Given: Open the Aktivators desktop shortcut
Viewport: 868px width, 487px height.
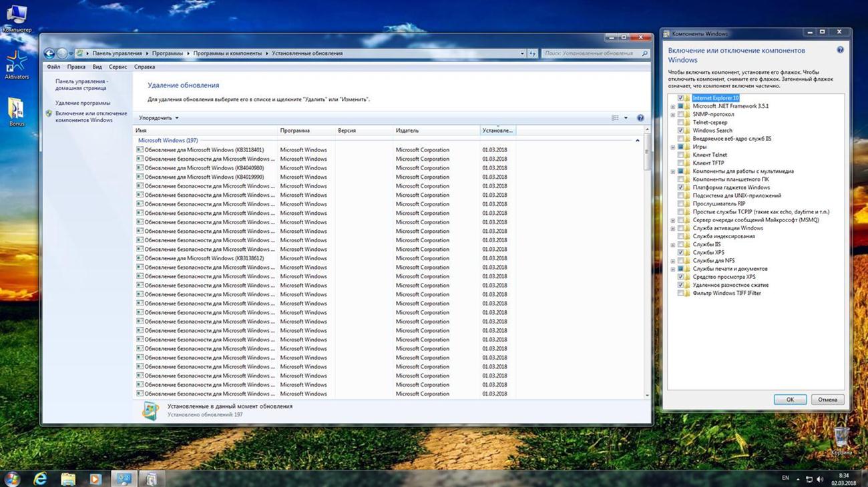Looking at the screenshot, I should [16, 65].
